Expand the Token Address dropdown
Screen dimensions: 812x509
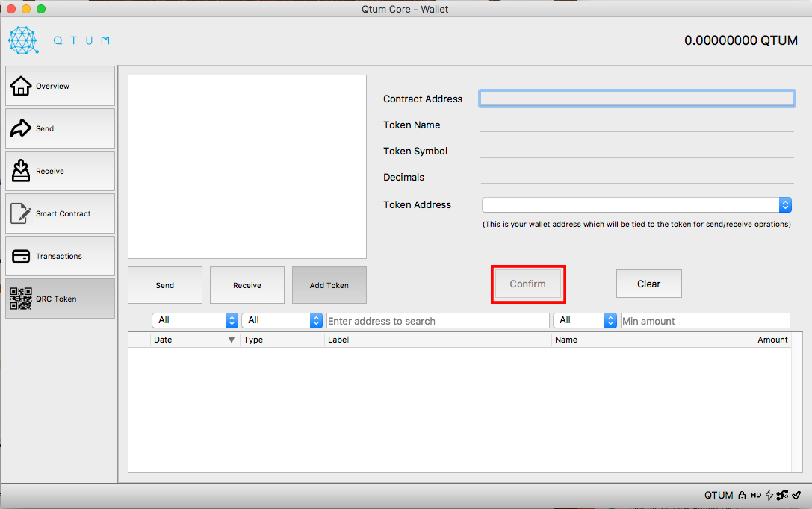click(x=636, y=204)
